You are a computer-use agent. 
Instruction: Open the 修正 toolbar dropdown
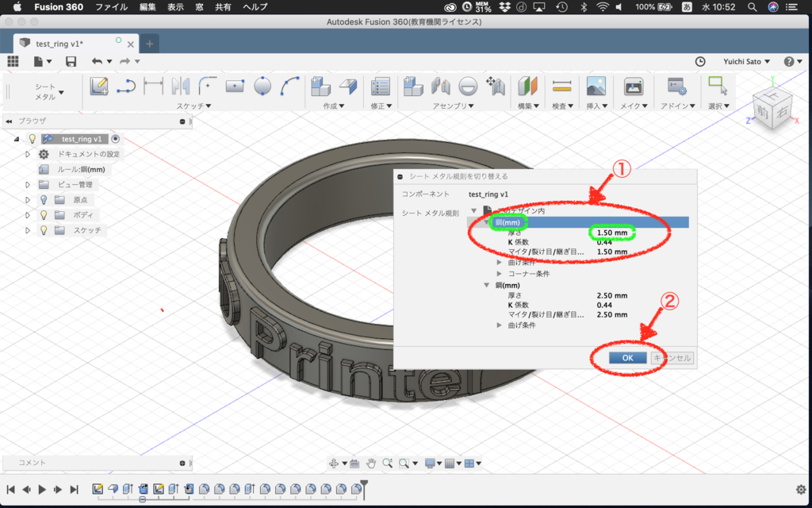pyautogui.click(x=381, y=106)
